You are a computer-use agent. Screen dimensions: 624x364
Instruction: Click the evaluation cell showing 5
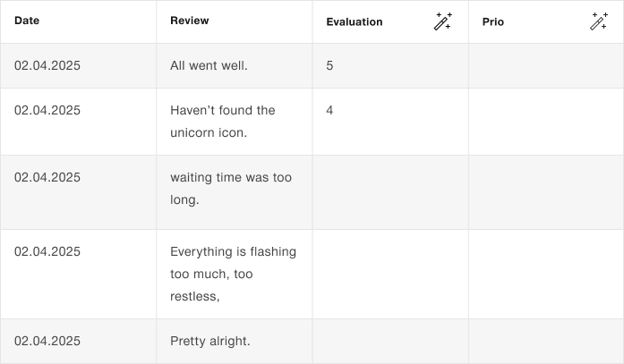[x=389, y=65]
